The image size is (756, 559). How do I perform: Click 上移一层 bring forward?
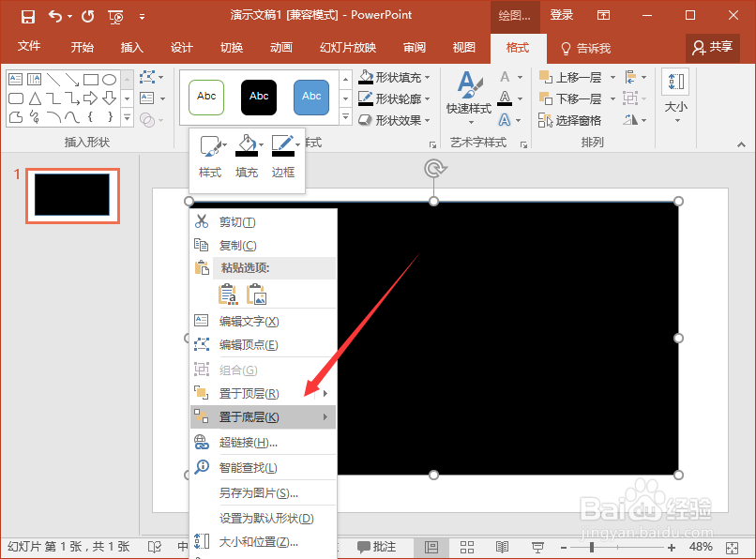[571, 77]
